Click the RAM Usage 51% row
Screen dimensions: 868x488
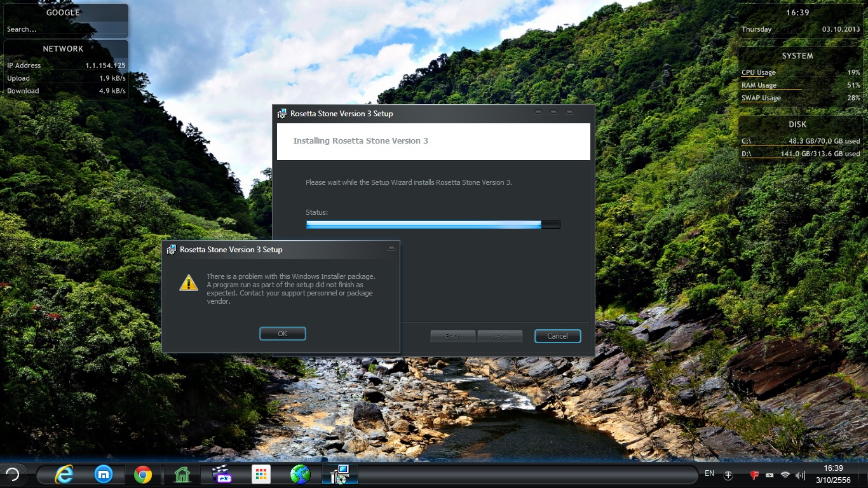pos(801,85)
